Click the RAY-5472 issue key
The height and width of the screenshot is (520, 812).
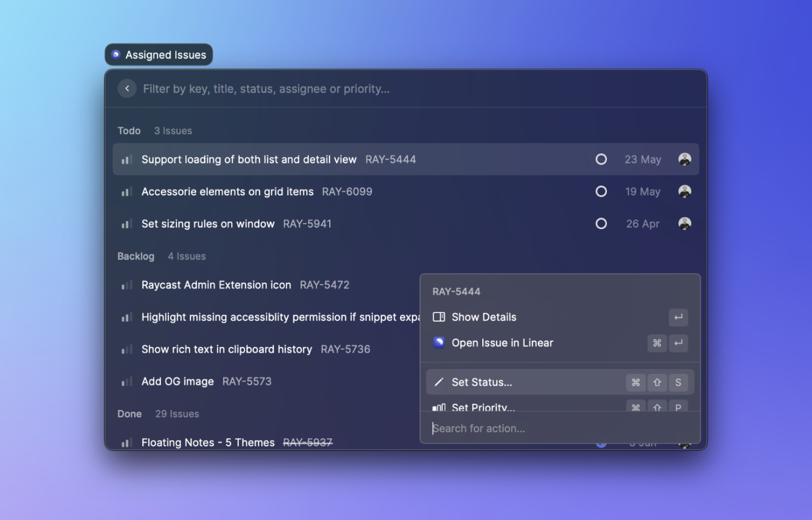(324, 285)
